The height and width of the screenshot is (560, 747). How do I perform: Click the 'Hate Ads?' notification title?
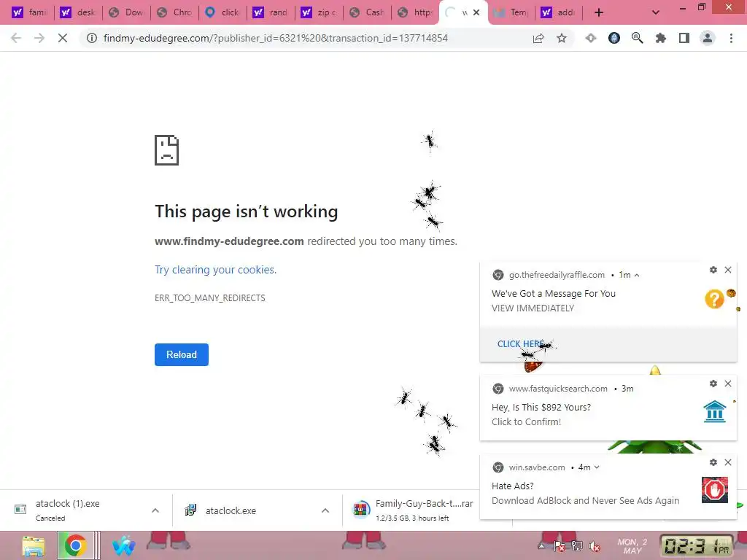(513, 486)
